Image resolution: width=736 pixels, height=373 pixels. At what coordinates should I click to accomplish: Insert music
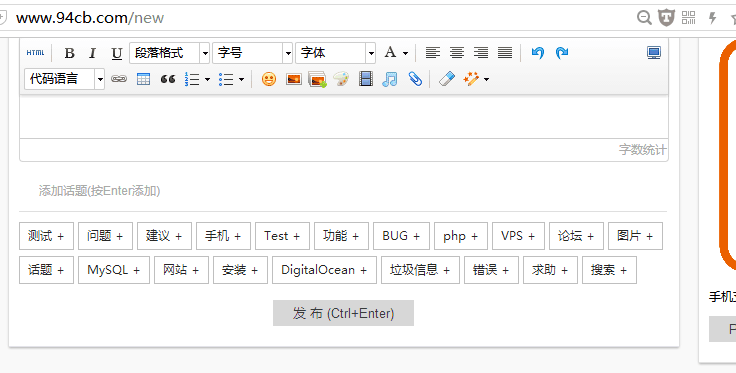click(x=390, y=79)
